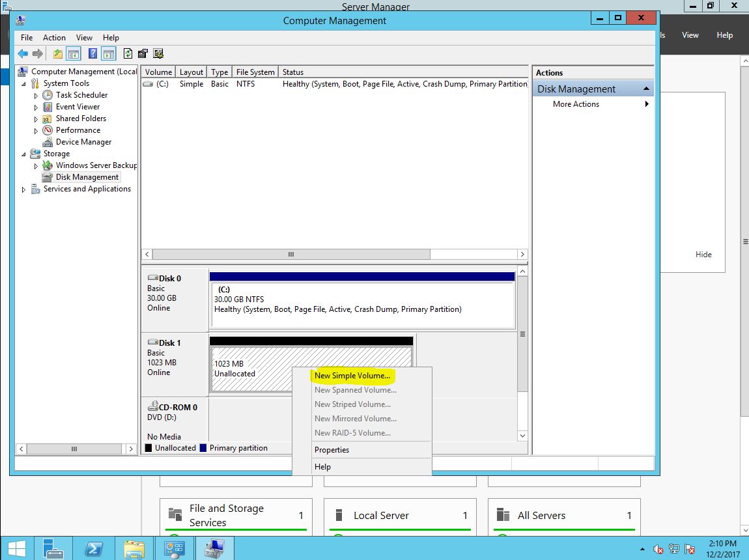Image resolution: width=749 pixels, height=560 pixels.
Task: Select Properties in the context menu
Action: point(332,450)
